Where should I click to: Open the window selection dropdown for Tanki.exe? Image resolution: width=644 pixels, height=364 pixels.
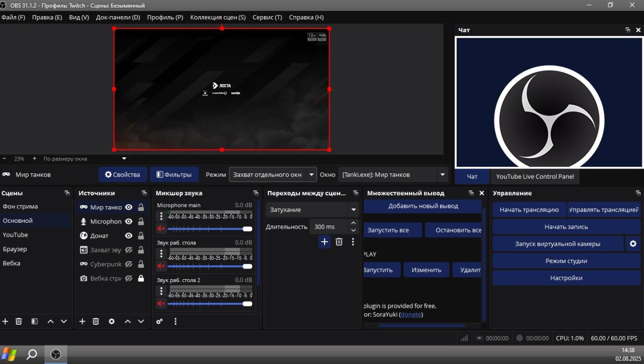click(x=442, y=174)
